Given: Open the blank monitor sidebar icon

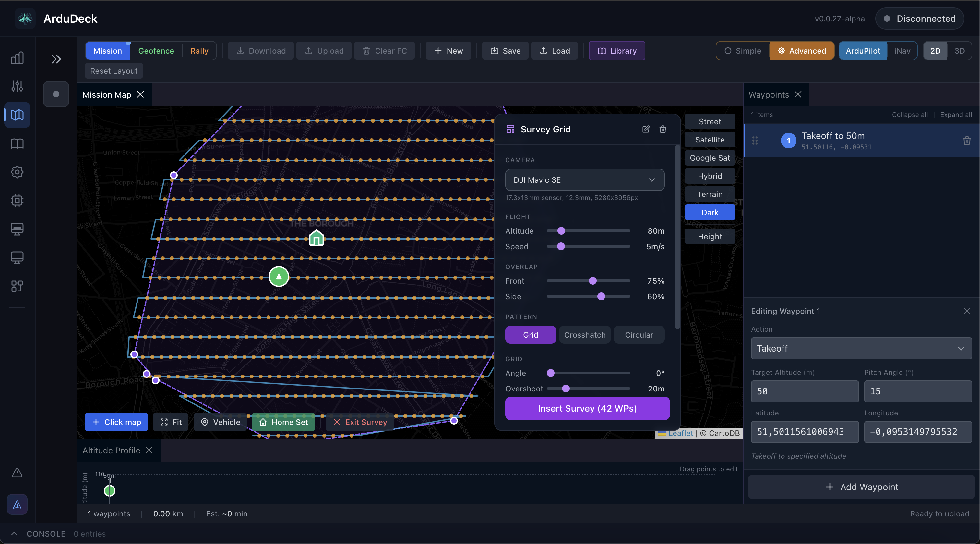Looking at the screenshot, I should tap(17, 257).
